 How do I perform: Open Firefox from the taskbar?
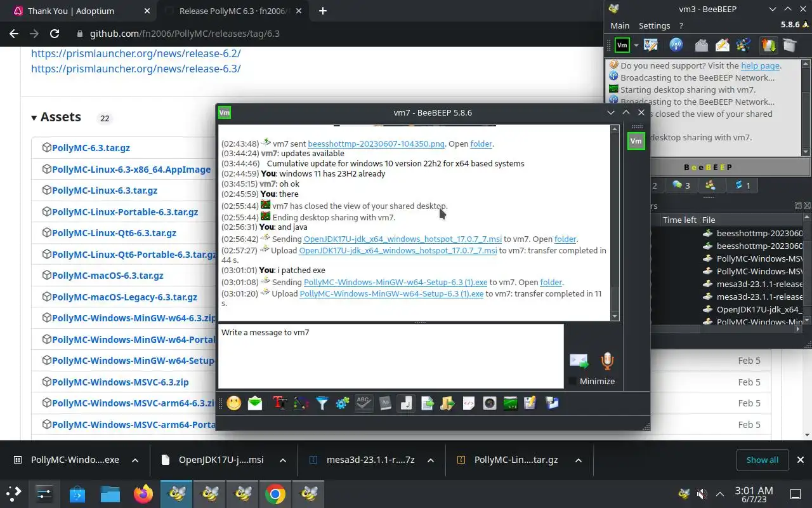click(143, 493)
